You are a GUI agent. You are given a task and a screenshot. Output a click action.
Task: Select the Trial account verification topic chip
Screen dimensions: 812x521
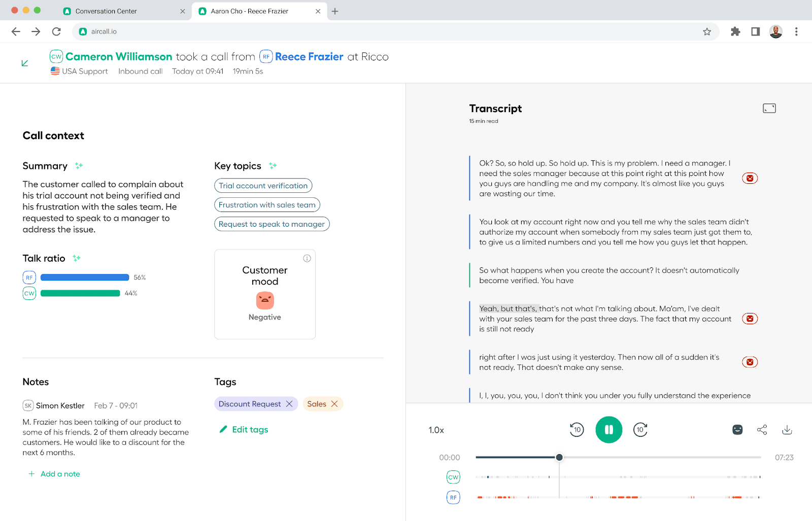tap(263, 185)
